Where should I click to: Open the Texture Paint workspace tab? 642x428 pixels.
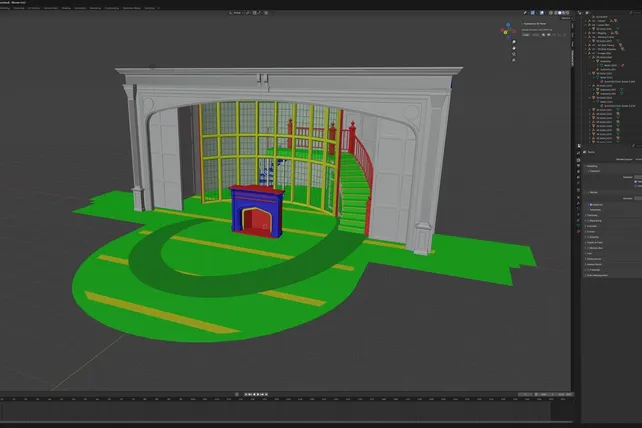point(51,8)
